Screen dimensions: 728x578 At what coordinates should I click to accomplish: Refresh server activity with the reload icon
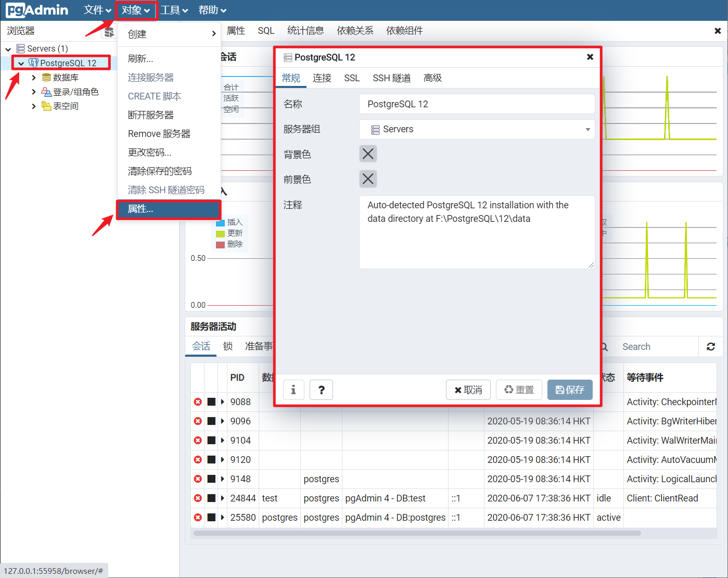tap(711, 347)
